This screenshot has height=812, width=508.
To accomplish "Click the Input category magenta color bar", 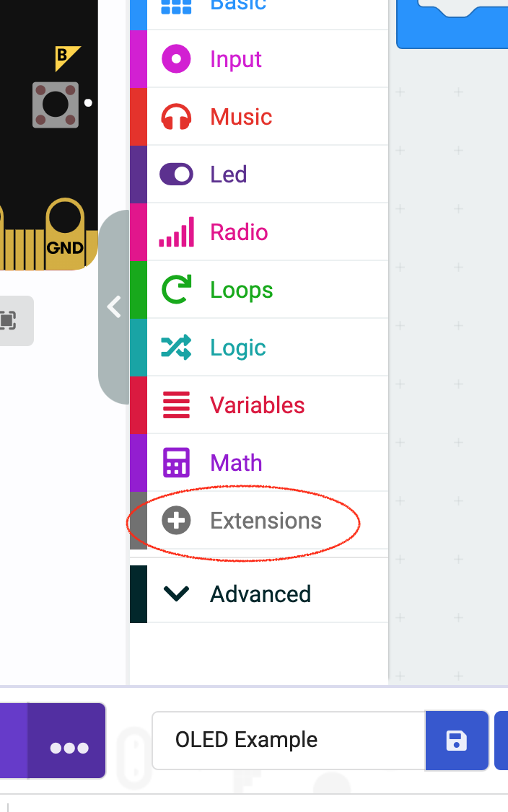I will point(139,59).
